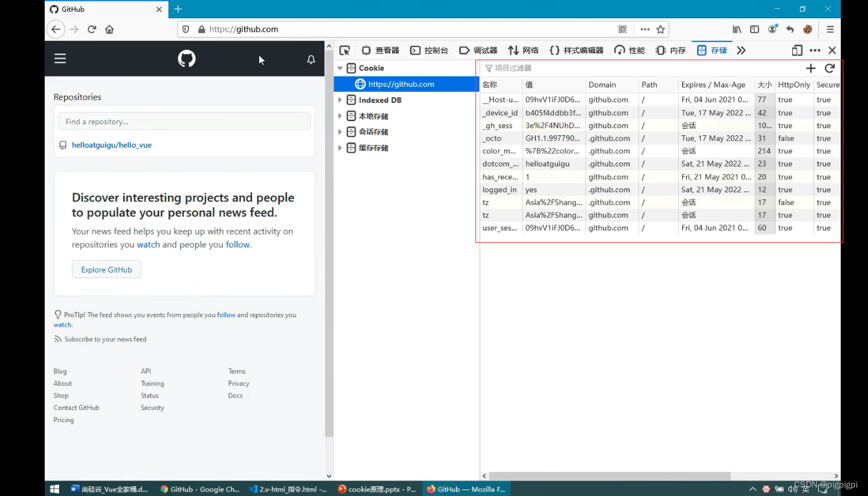Open the Firefox hamburger application menu
The width and height of the screenshot is (868, 496).
click(830, 29)
